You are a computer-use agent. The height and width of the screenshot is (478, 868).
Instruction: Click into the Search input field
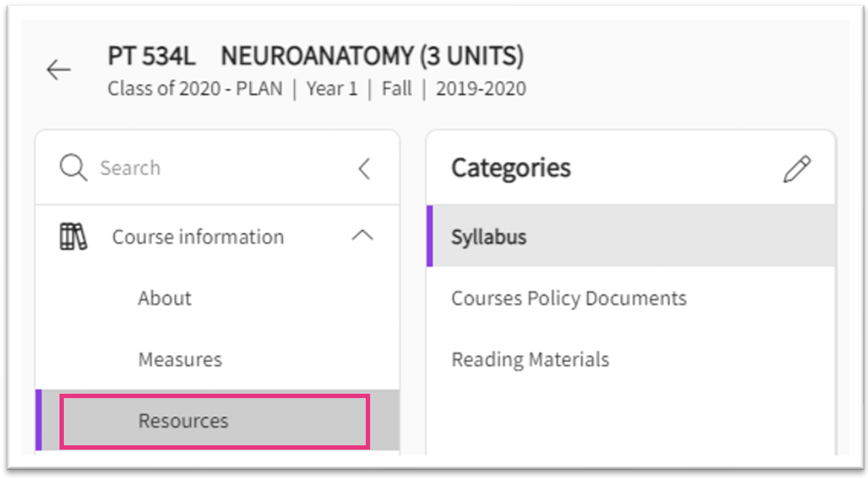(x=218, y=168)
